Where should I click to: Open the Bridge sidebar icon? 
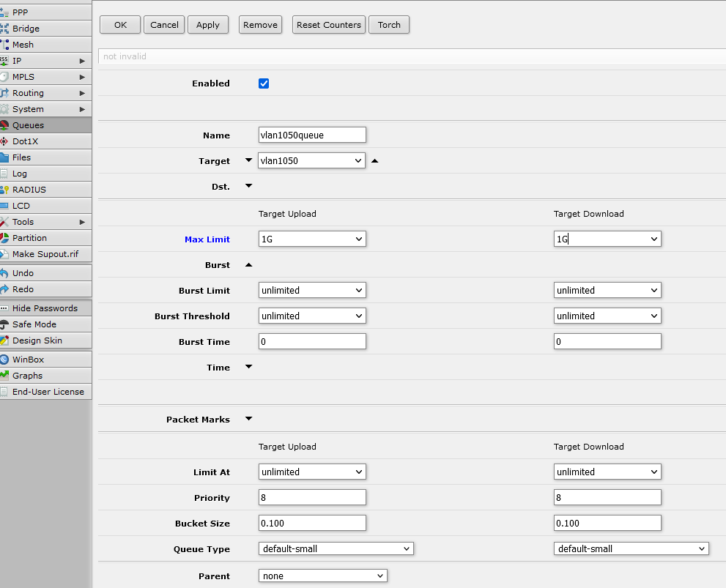pos(5,29)
